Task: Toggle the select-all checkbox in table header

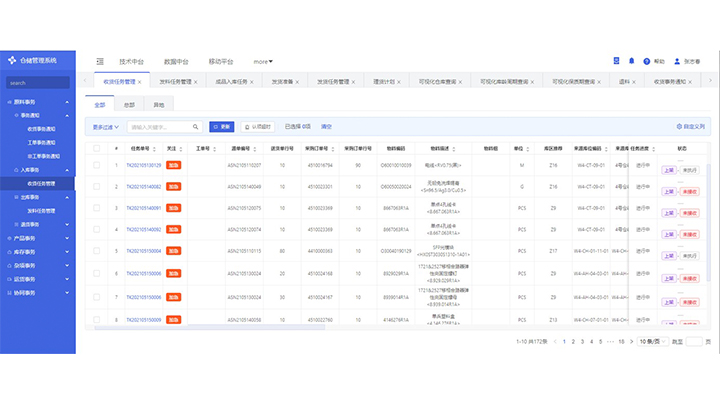Action: click(x=97, y=148)
